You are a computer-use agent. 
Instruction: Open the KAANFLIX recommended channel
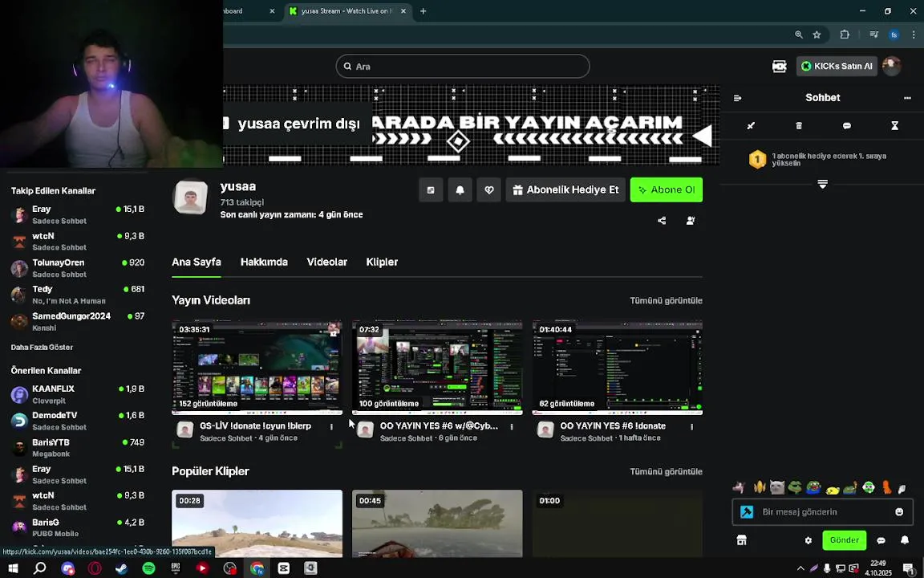[x=78, y=395]
